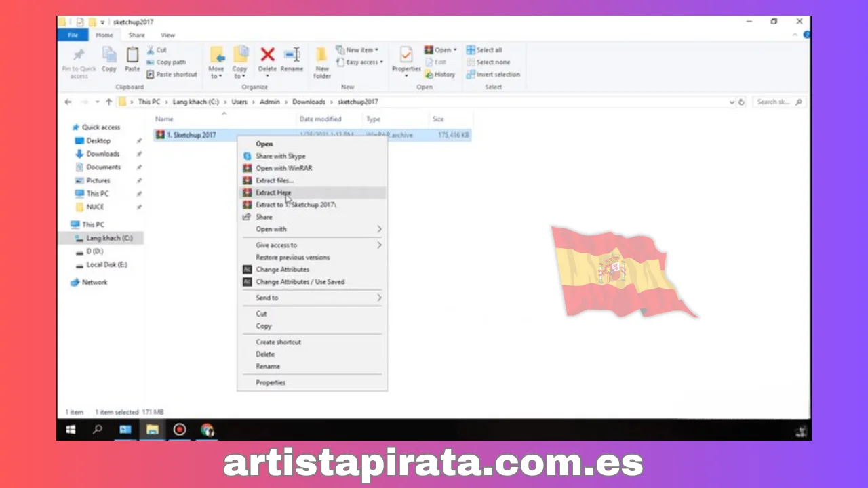This screenshot has width=868, height=488.
Task: Click the History button in ribbon
Action: click(440, 75)
